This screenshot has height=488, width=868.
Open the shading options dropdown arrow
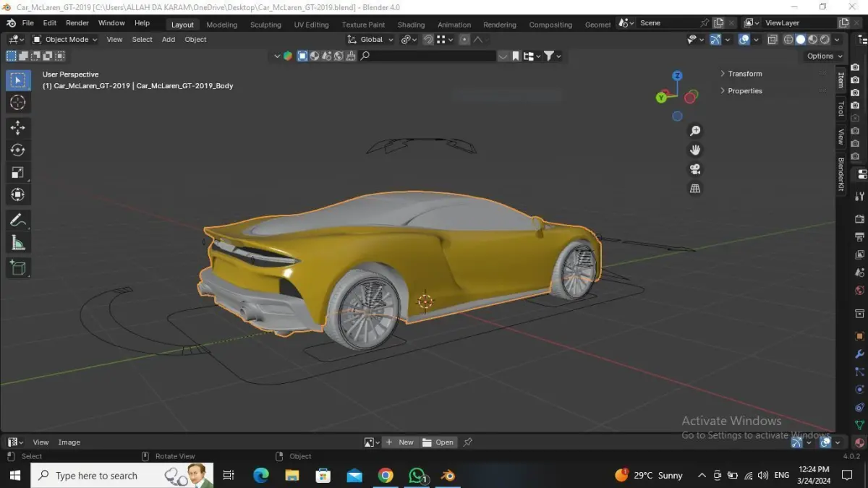[x=838, y=40]
